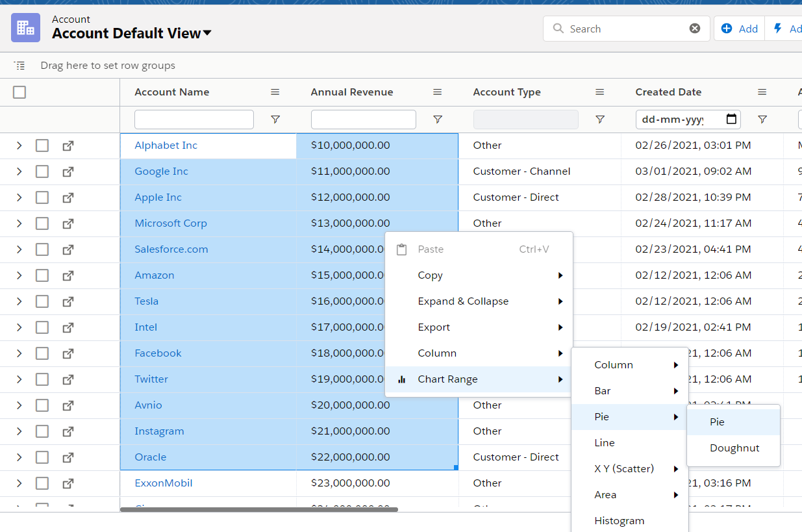The image size is (802, 532).
Task: Select the ExxonMobil row checkbox
Action: coord(42,483)
